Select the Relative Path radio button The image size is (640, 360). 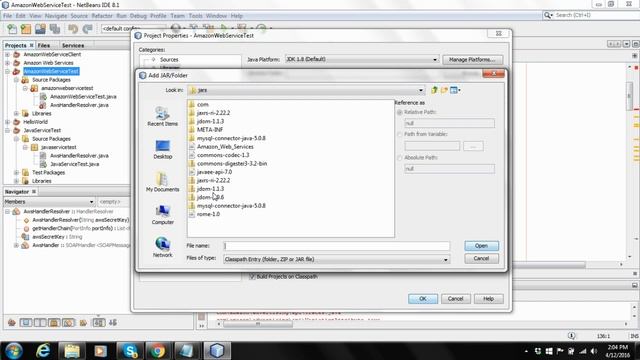click(x=400, y=112)
